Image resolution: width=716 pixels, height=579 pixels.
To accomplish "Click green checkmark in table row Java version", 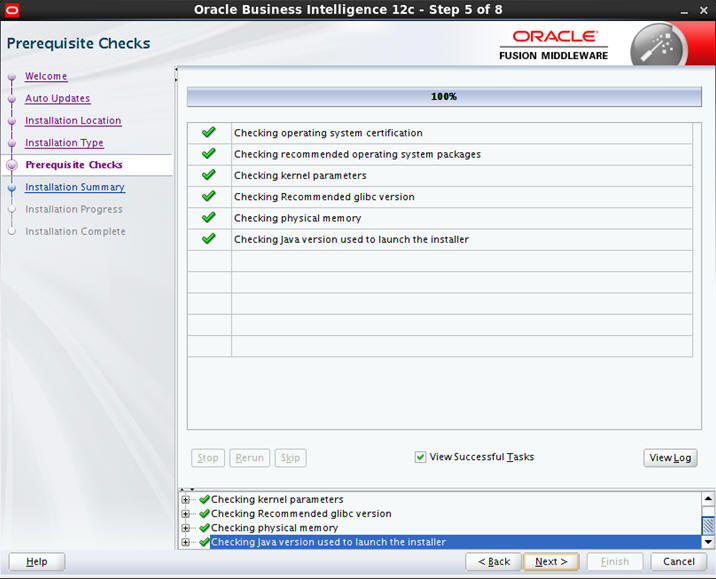I will point(209,239).
